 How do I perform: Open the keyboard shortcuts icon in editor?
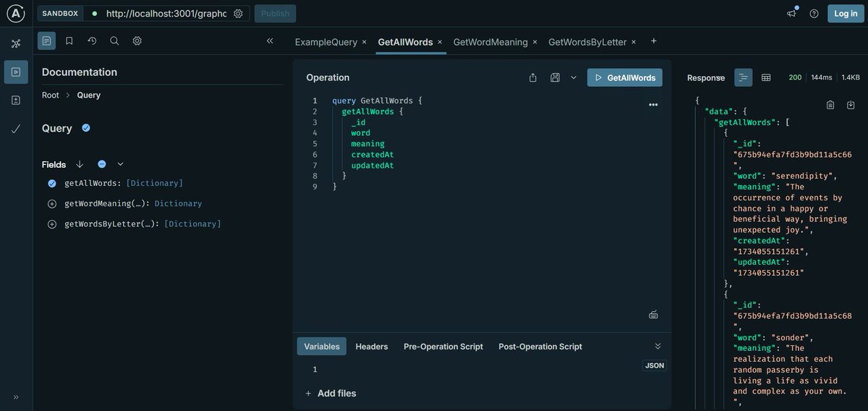click(x=653, y=314)
